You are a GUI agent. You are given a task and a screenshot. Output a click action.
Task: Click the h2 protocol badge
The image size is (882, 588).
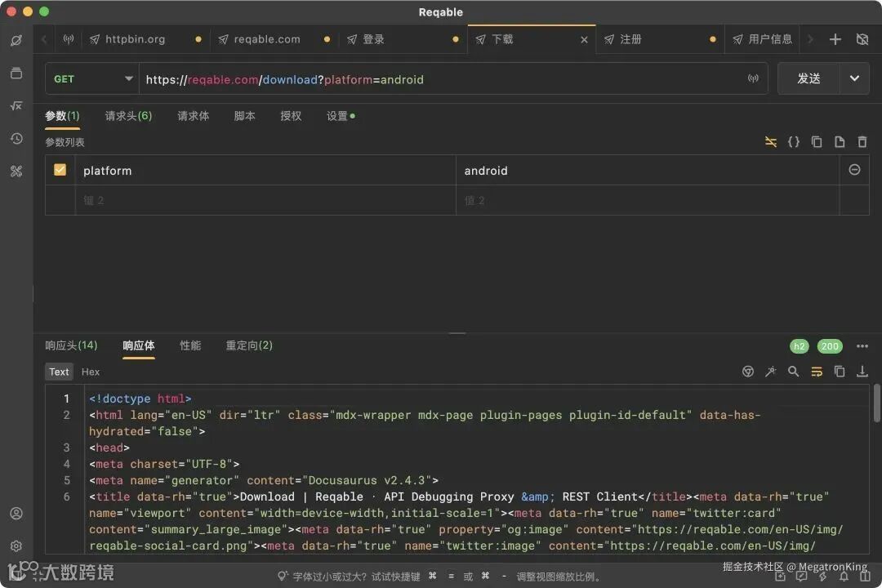coord(799,346)
